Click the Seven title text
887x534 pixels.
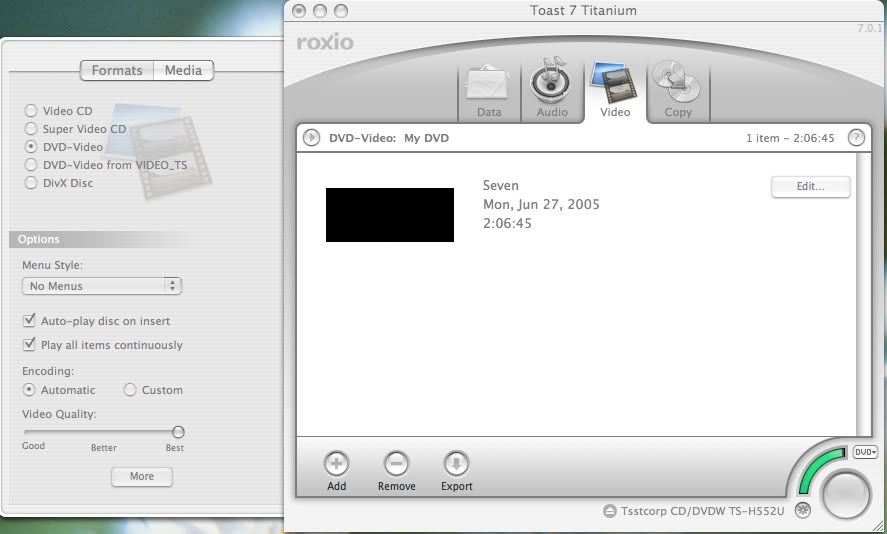[x=501, y=186]
